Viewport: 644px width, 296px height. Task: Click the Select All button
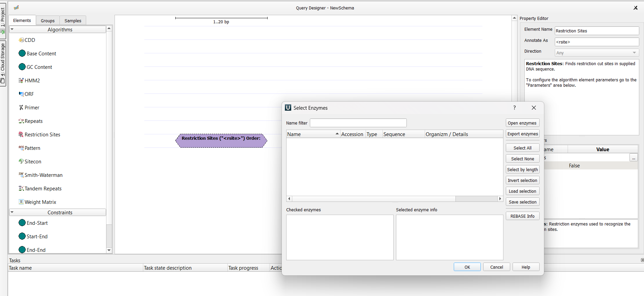pyautogui.click(x=522, y=148)
